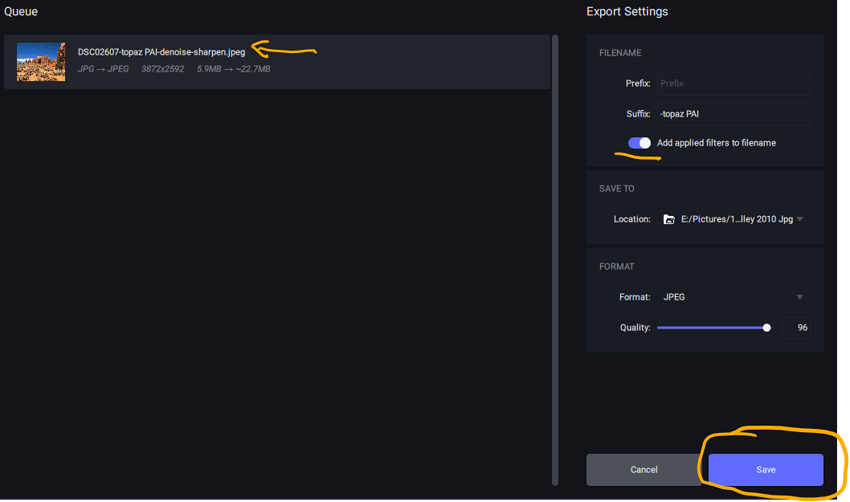Click the middle of the Quality slider track
The height and width of the screenshot is (502, 850).
(712, 327)
